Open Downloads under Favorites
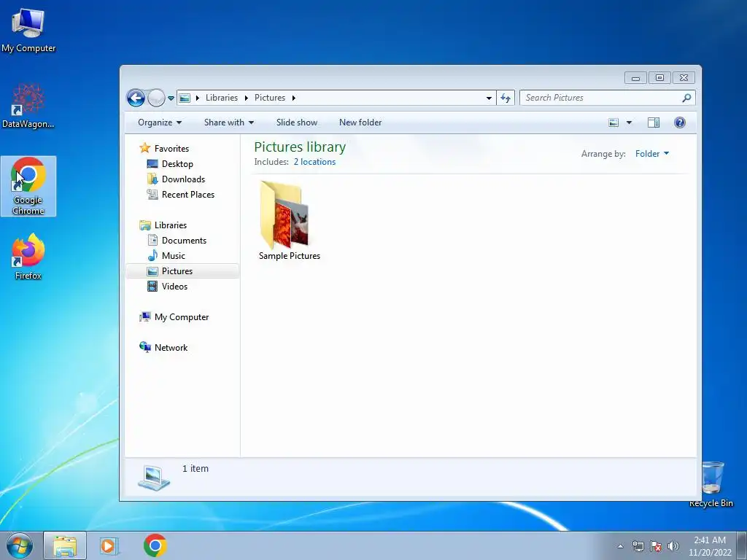Screen dimensions: 747x560 point(183,179)
